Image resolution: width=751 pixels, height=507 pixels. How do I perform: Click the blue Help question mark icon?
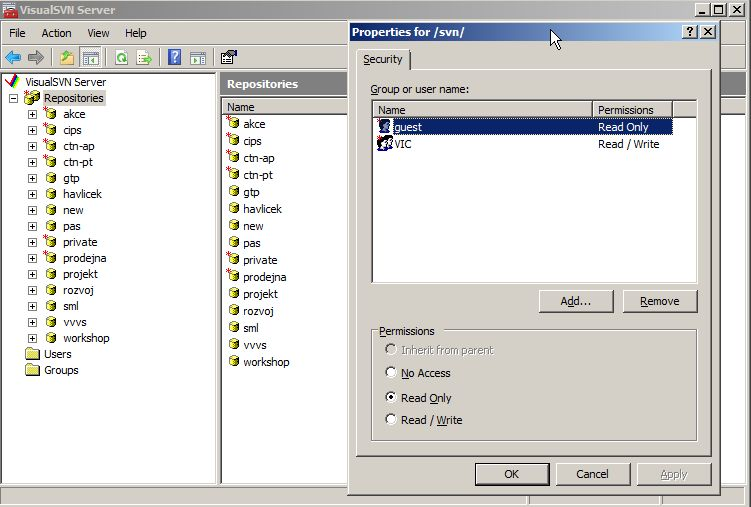tap(174, 57)
